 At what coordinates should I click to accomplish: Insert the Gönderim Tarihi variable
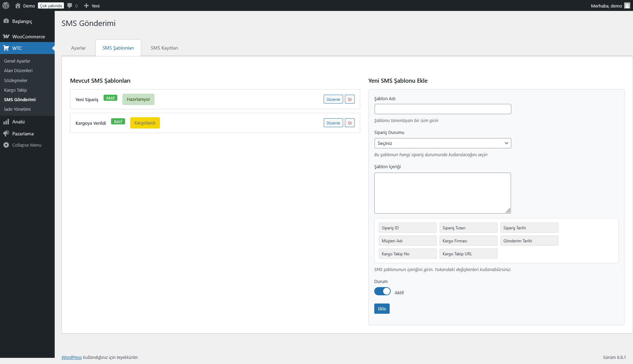click(x=529, y=241)
